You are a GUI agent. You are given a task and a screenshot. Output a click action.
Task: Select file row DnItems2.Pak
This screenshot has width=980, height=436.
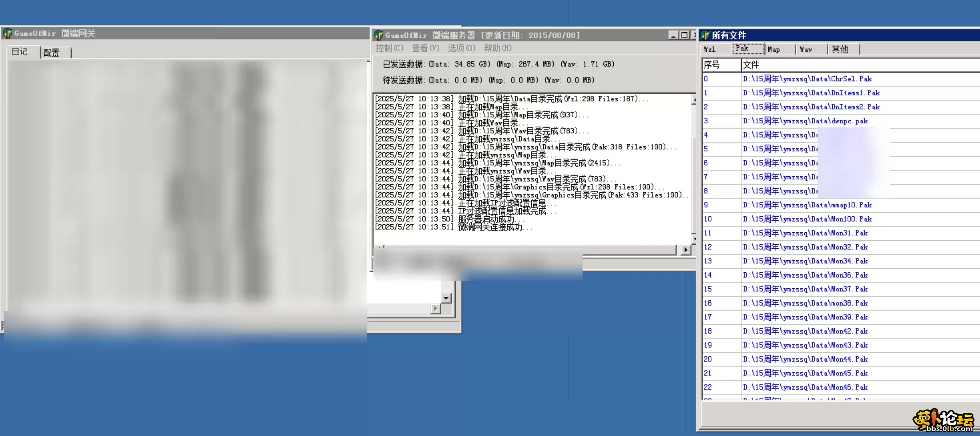click(x=841, y=107)
